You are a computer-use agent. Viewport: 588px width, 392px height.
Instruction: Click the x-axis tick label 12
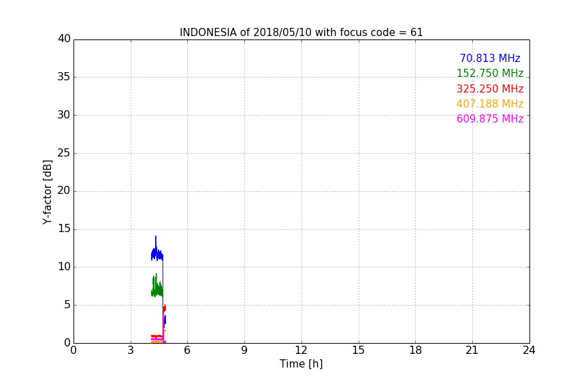(x=301, y=350)
